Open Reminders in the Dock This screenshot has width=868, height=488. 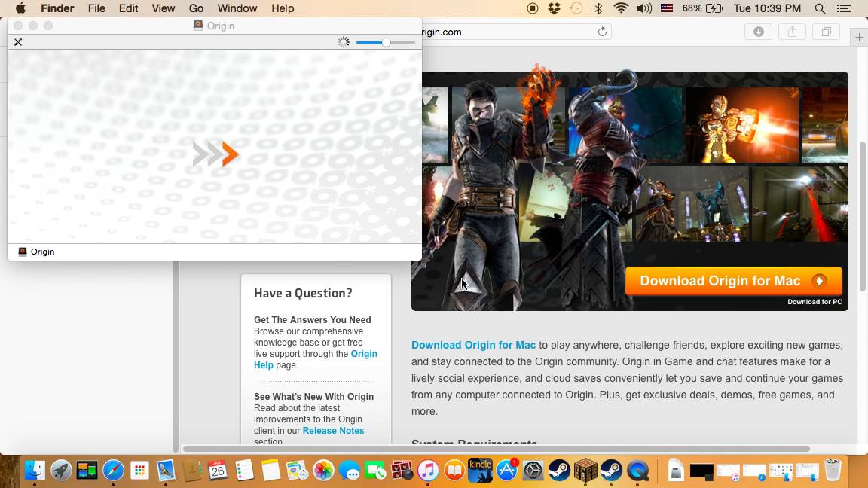tap(244, 471)
